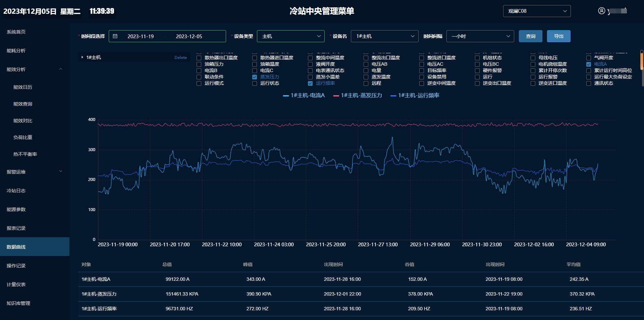
Task: Enable the 油箱压力 checkbox
Action: [198, 64]
